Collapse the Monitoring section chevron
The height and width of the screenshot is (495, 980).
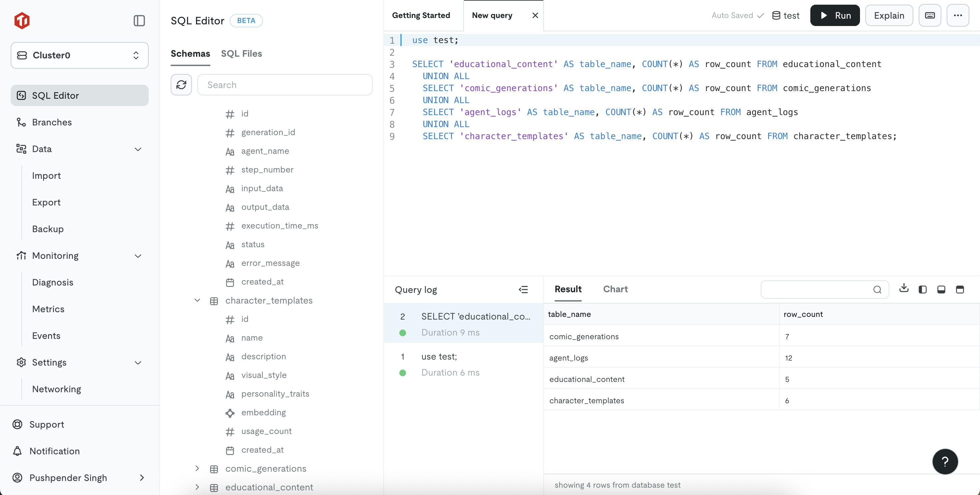tap(138, 256)
